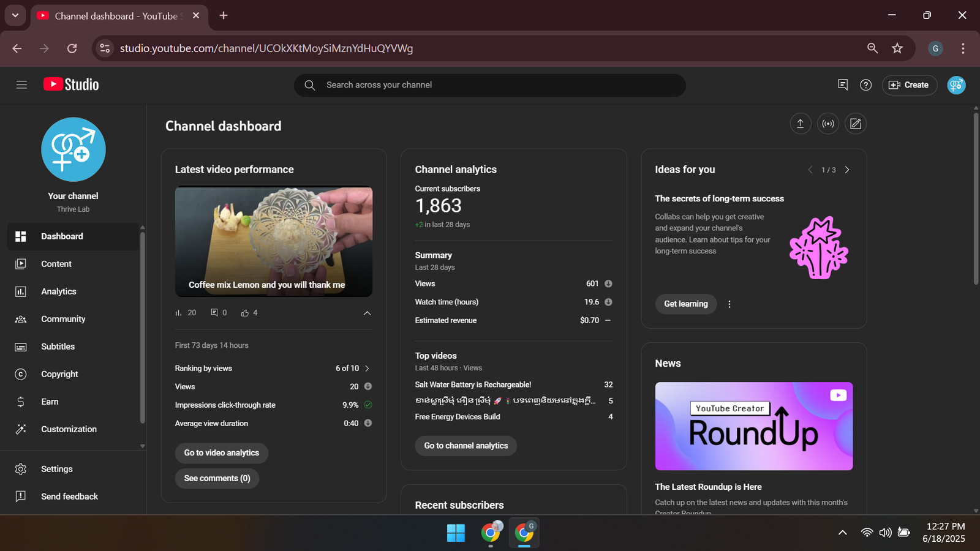Click Go to channel analytics button
Viewport: 980px width, 551px height.
coord(466,446)
